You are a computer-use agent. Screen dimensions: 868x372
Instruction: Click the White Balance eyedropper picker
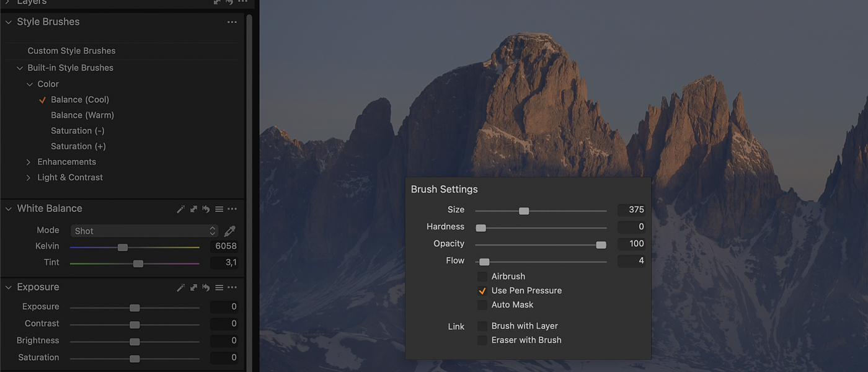229,230
